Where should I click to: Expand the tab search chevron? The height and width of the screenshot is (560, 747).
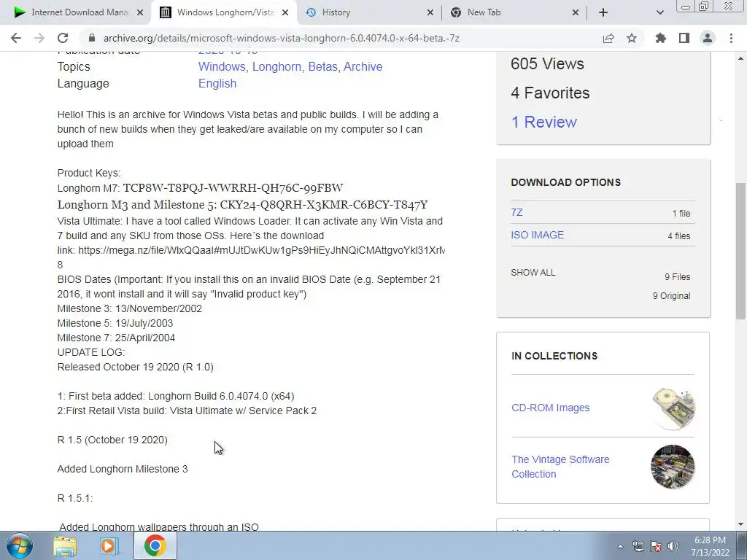659,12
